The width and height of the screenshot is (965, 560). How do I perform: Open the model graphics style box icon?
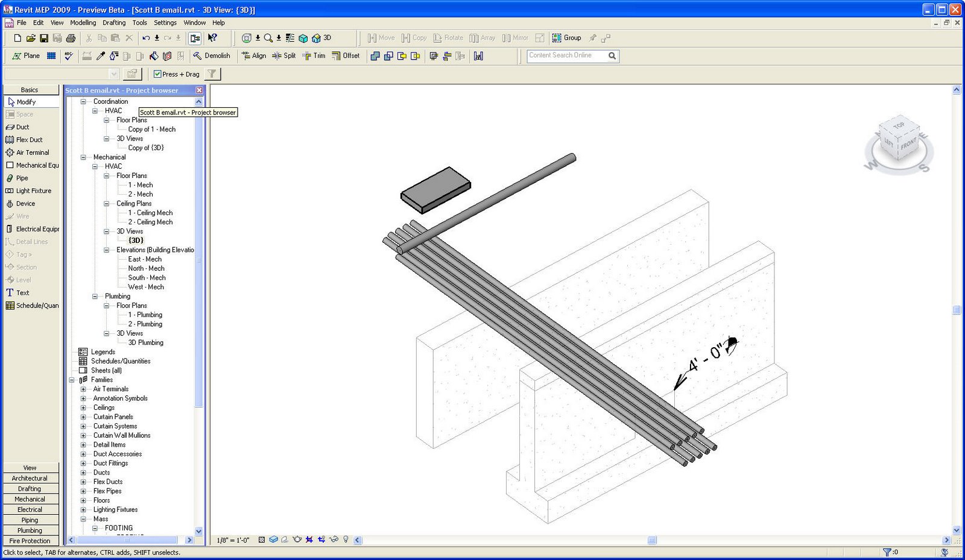[x=273, y=540]
